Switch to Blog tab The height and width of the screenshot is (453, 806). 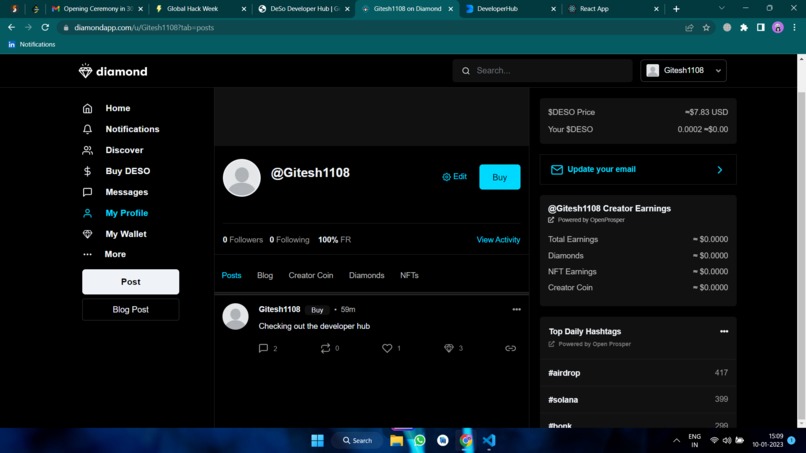point(265,276)
